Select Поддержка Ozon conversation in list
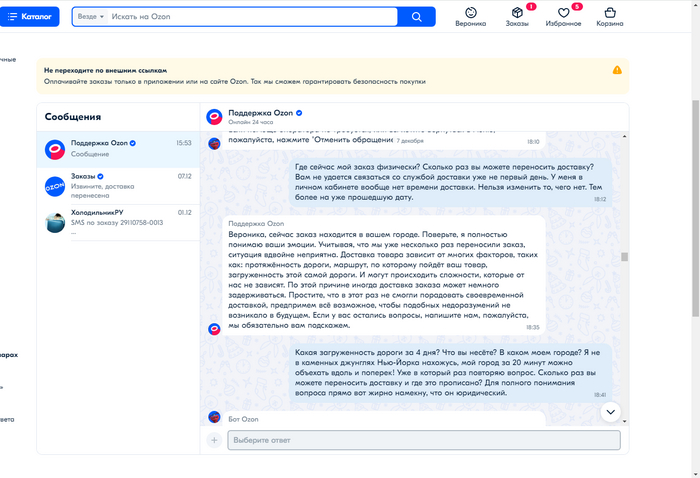Screen dimensions: 700x478 118,149
